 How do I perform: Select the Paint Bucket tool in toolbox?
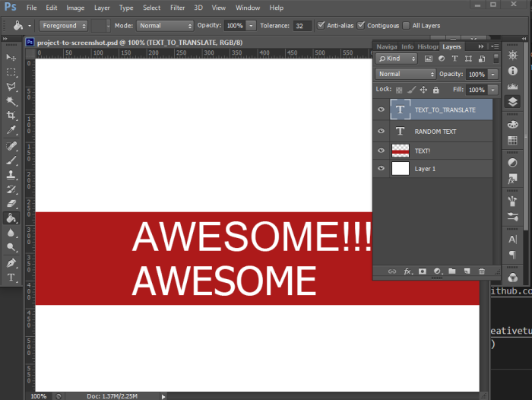point(11,218)
